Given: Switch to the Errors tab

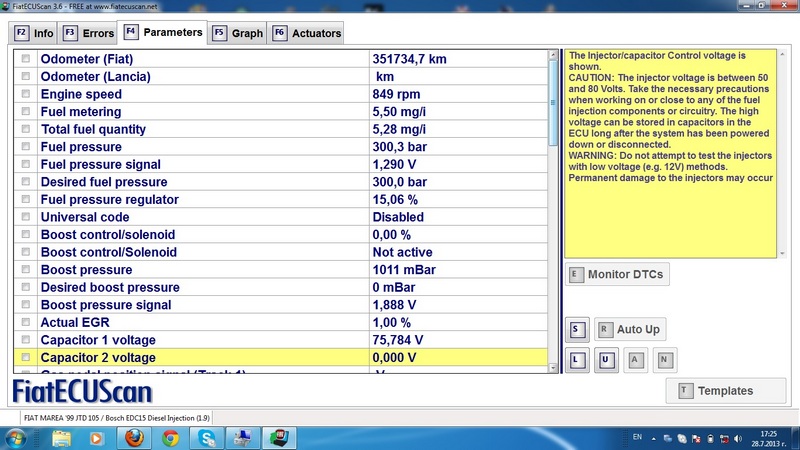Looking at the screenshot, I should tap(87, 33).
